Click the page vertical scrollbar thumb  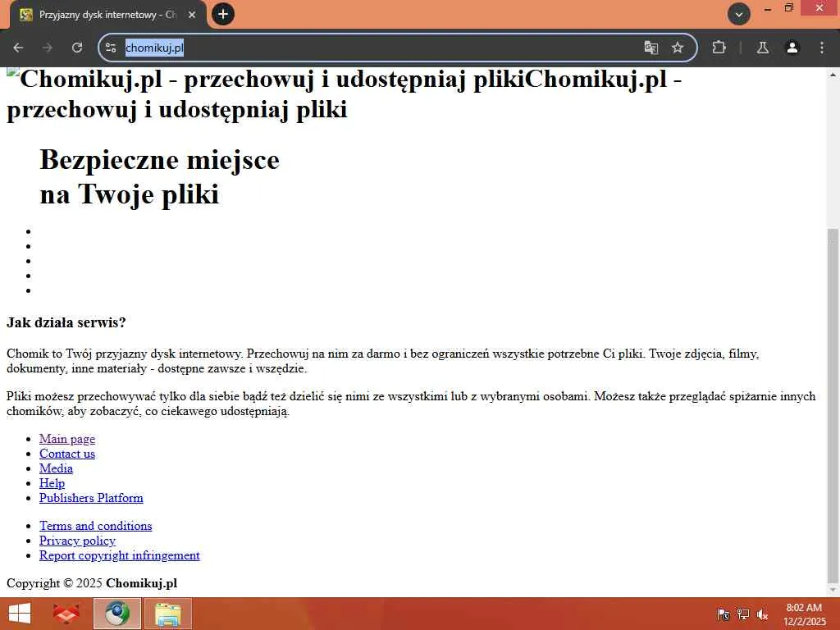(833, 405)
